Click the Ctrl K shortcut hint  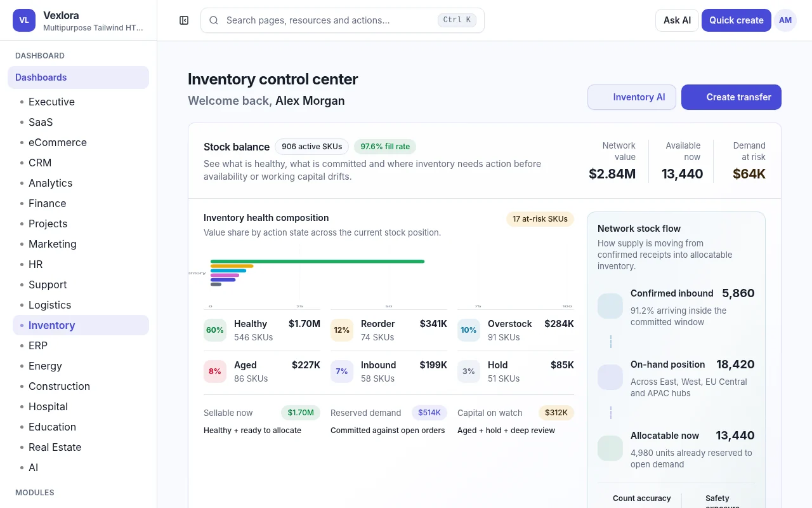457,20
